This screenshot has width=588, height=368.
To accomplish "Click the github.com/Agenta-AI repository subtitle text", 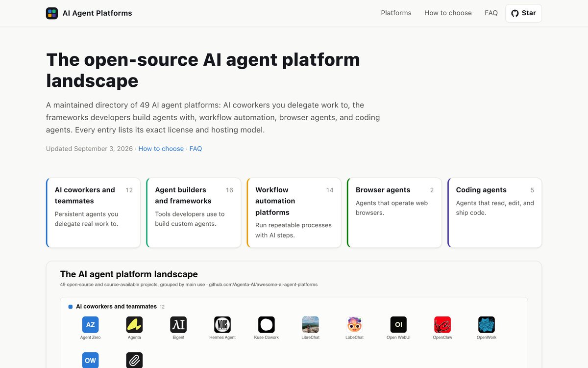I will (263, 285).
